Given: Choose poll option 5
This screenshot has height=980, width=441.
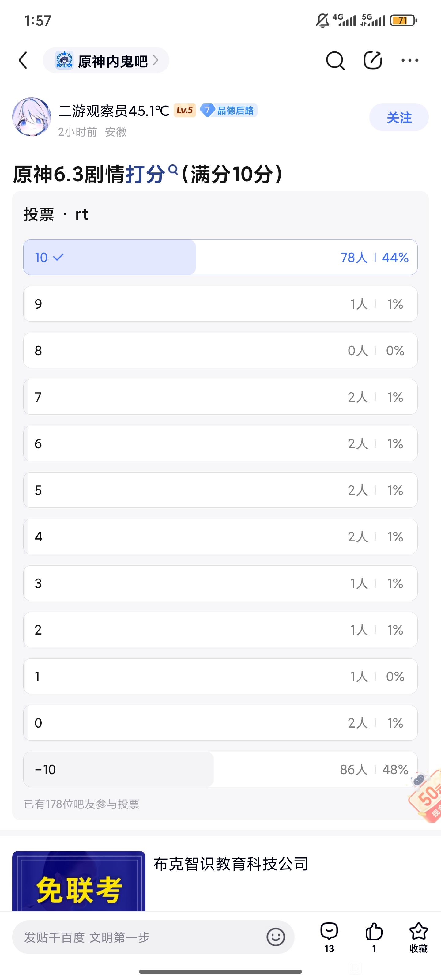Looking at the screenshot, I should coord(220,490).
